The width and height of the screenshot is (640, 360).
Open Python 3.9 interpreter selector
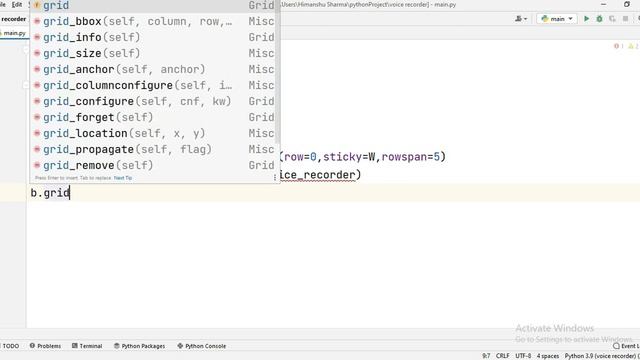602,356
